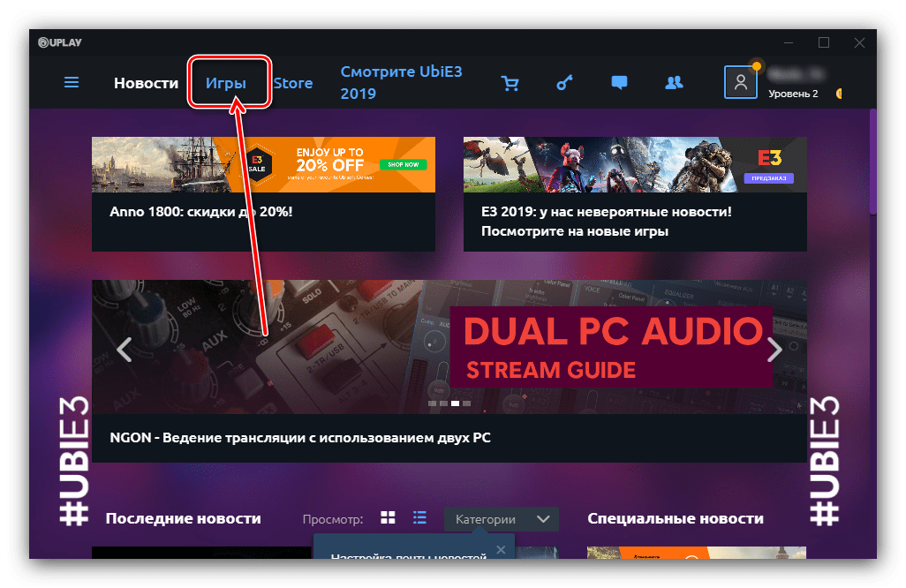Viewport: 906px width, 588px height.
Task: Open Anno 1800: скидки до 20% headline
Action: coord(201,212)
